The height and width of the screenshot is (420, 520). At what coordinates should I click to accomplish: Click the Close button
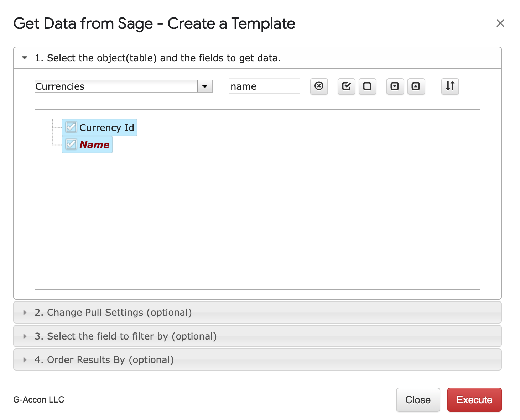(x=418, y=400)
